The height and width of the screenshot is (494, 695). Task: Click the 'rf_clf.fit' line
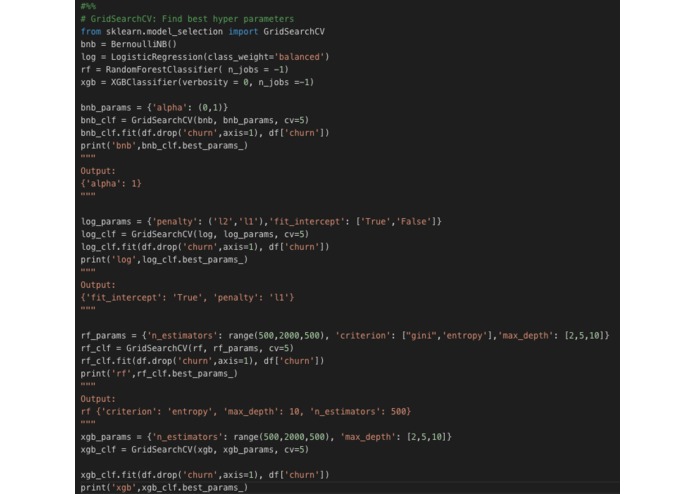[x=202, y=361]
